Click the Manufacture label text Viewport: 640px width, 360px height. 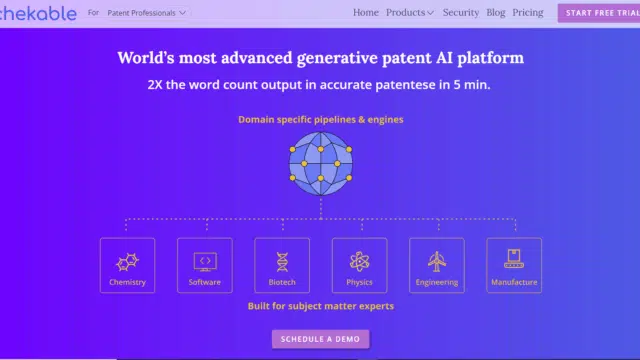514,282
